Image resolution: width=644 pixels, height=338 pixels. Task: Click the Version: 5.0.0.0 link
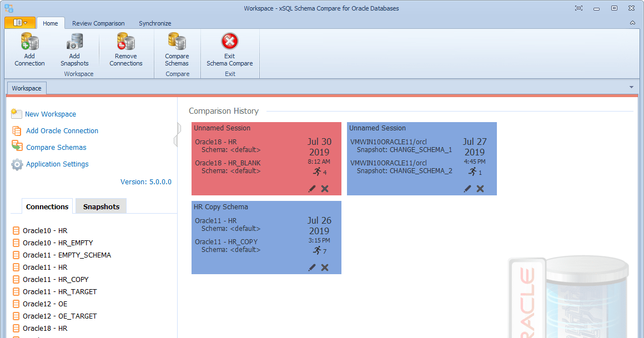(146, 182)
